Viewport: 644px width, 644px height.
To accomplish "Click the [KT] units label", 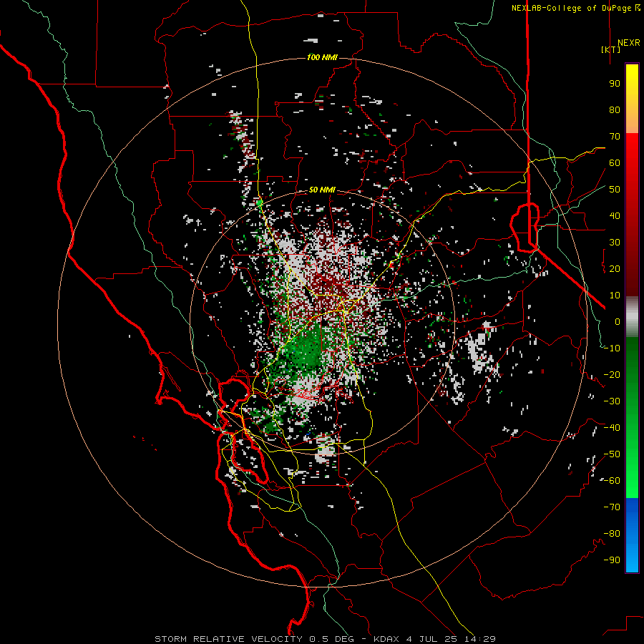I will click(x=611, y=49).
